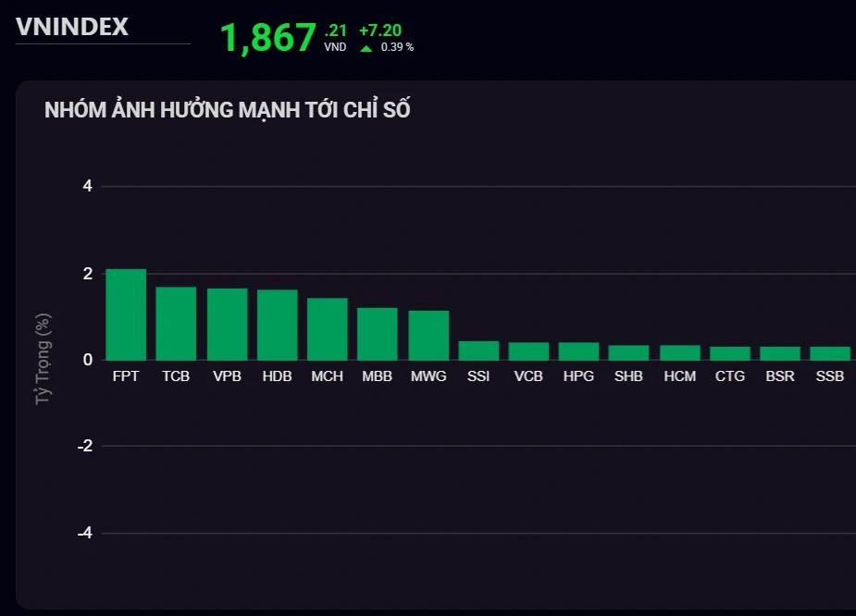Pick the MBB bar in the chart
Image resolution: width=856 pixels, height=616 pixels.
[x=378, y=334]
